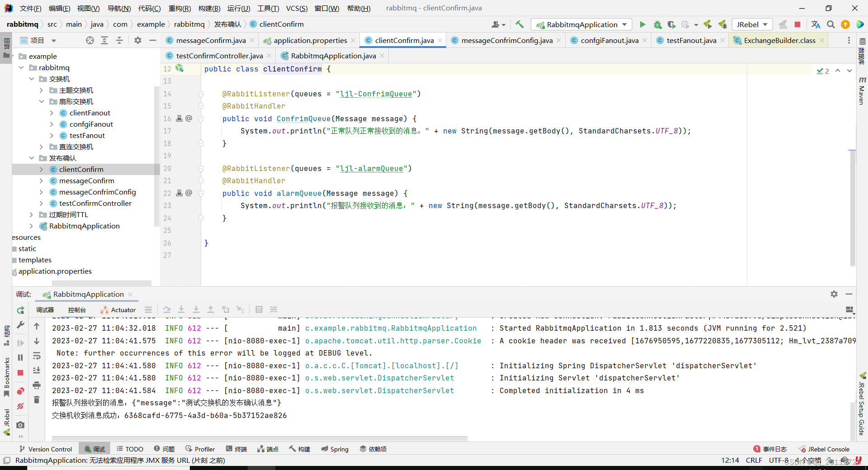Print console output with the printer icon

click(37, 385)
